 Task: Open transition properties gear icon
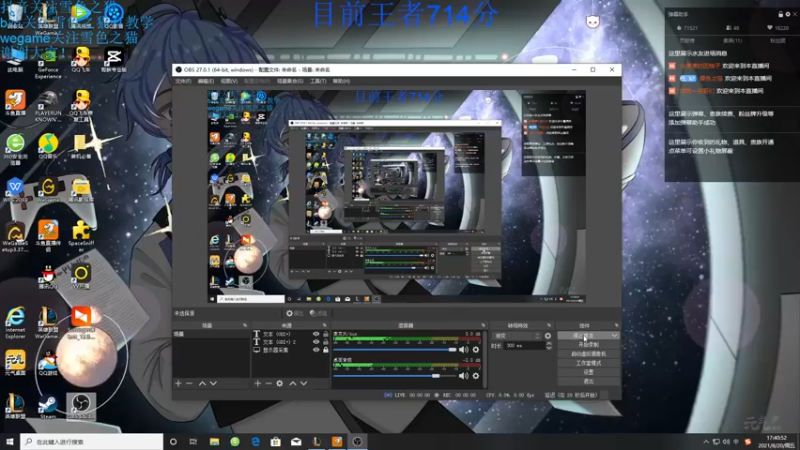pyautogui.click(x=548, y=336)
